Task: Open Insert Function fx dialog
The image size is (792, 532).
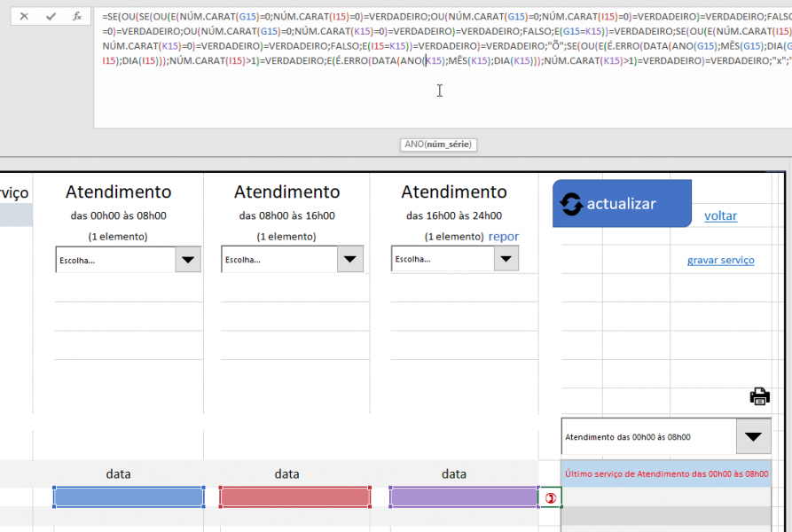Action: coord(77,16)
